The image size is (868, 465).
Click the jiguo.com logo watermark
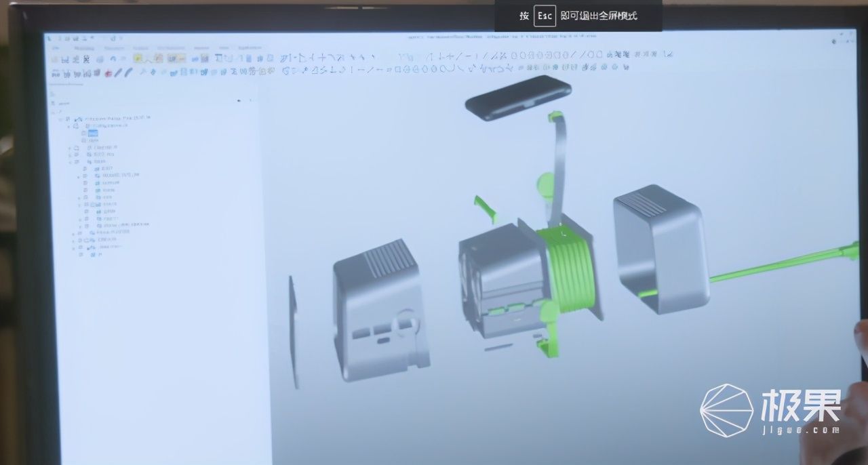coord(770,411)
